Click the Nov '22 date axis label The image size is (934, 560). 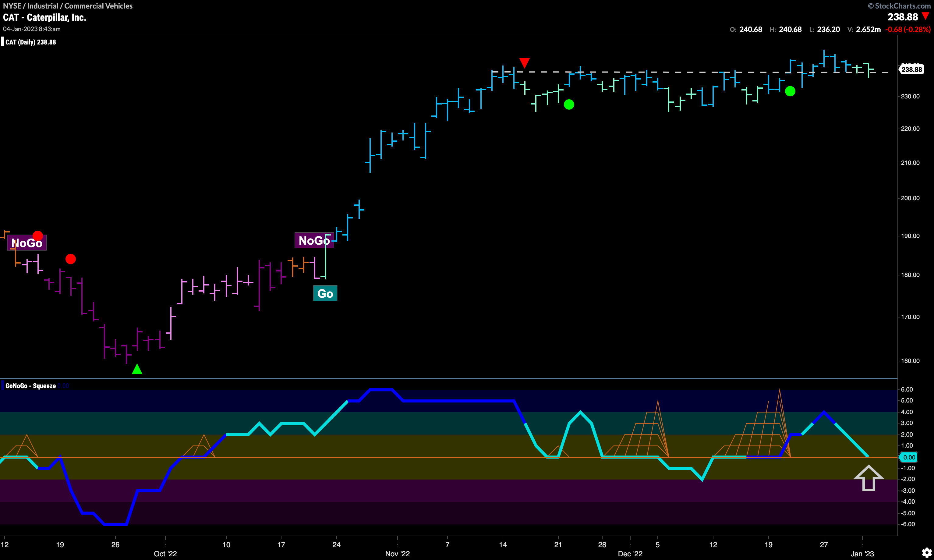click(397, 554)
